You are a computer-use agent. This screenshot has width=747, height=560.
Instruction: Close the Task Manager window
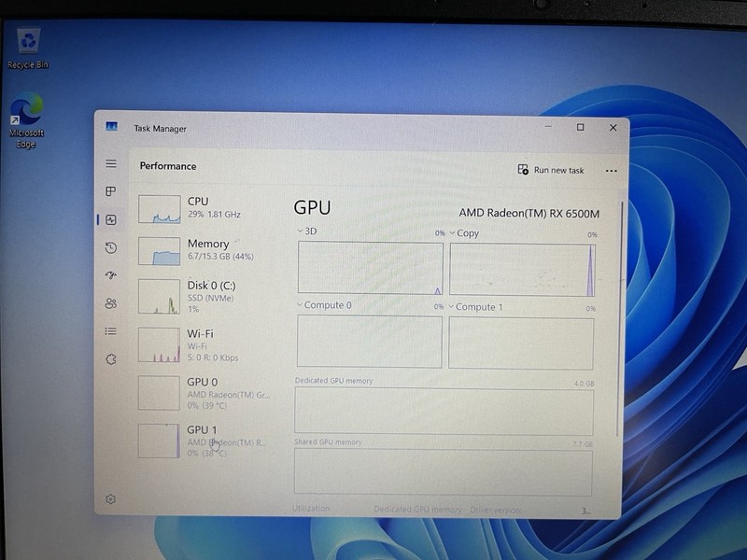[x=613, y=128]
